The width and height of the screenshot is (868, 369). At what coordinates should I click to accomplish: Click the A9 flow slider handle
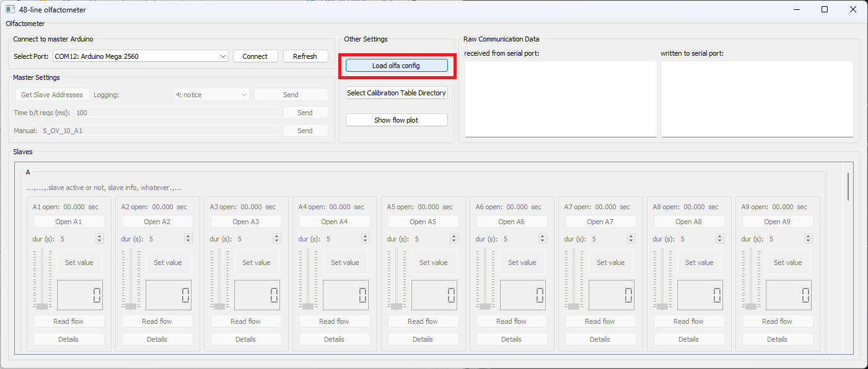pos(751,306)
